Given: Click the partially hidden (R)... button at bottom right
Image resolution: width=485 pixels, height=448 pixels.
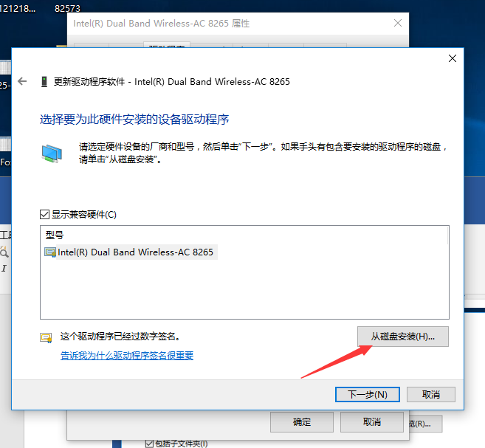Looking at the screenshot, I should point(425,424).
